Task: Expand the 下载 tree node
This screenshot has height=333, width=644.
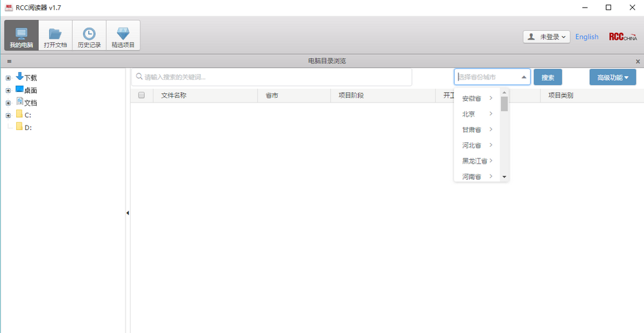Action: pyautogui.click(x=8, y=78)
